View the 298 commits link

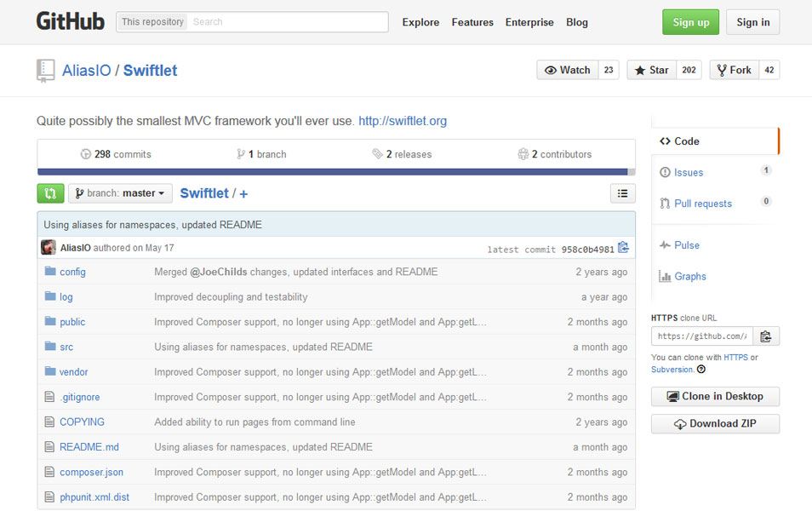[x=116, y=154]
